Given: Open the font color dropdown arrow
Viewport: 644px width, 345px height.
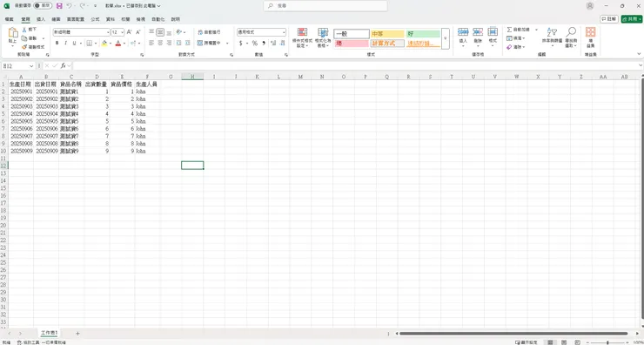Looking at the screenshot, I should pos(124,43).
